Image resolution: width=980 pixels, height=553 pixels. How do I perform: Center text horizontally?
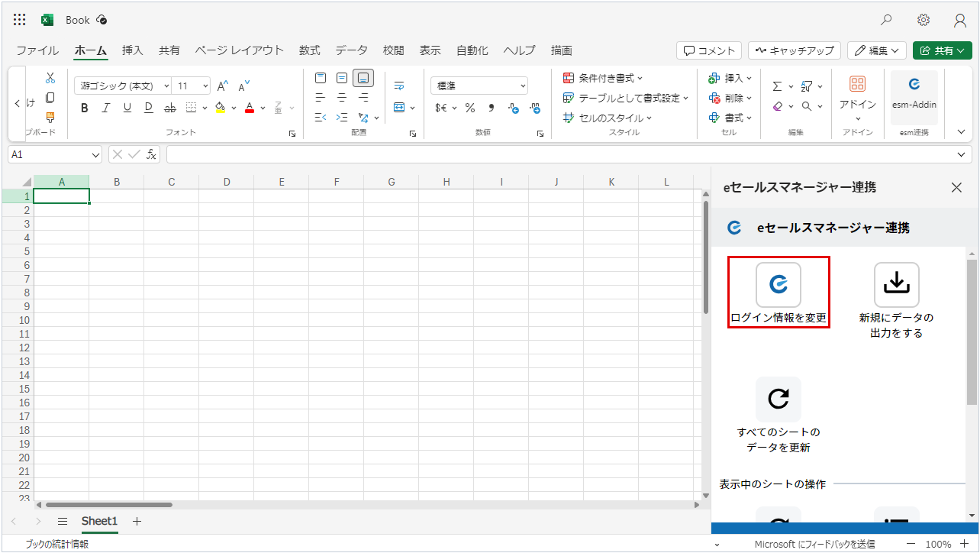click(x=342, y=98)
